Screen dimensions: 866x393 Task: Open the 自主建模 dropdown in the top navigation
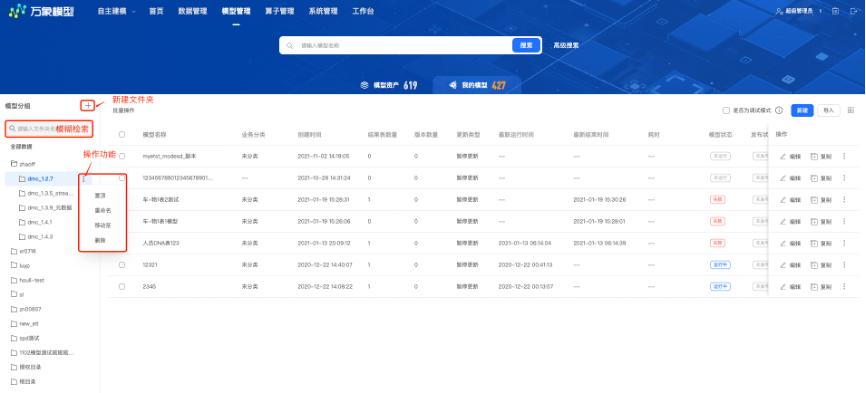pyautogui.click(x=117, y=11)
